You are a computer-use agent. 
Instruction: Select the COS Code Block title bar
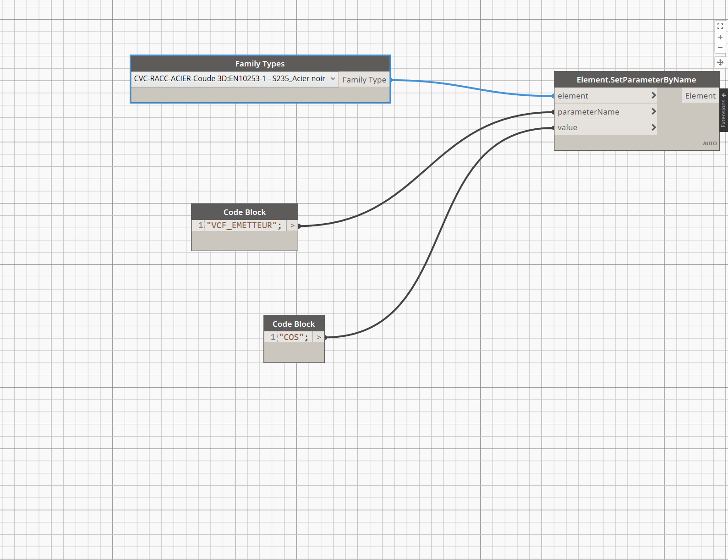294,324
